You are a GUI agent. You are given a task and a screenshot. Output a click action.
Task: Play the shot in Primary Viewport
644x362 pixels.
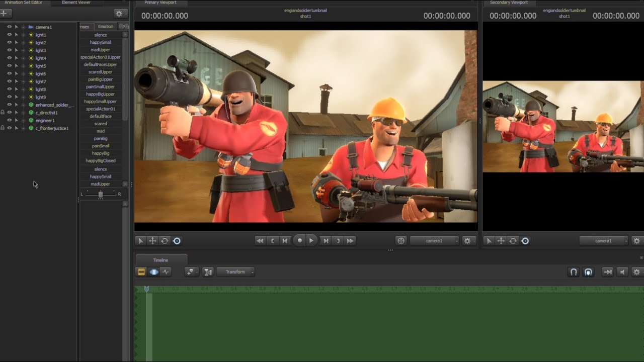point(311,241)
